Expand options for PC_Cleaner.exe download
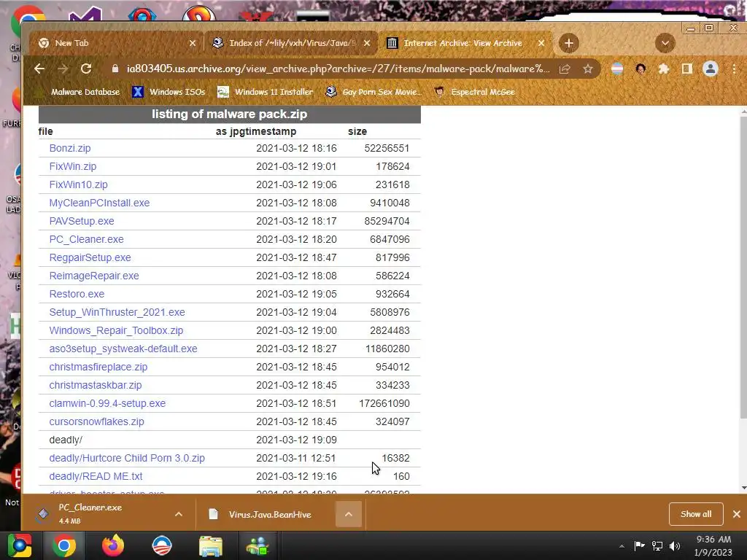Screen dimensions: 747x560 (179, 514)
